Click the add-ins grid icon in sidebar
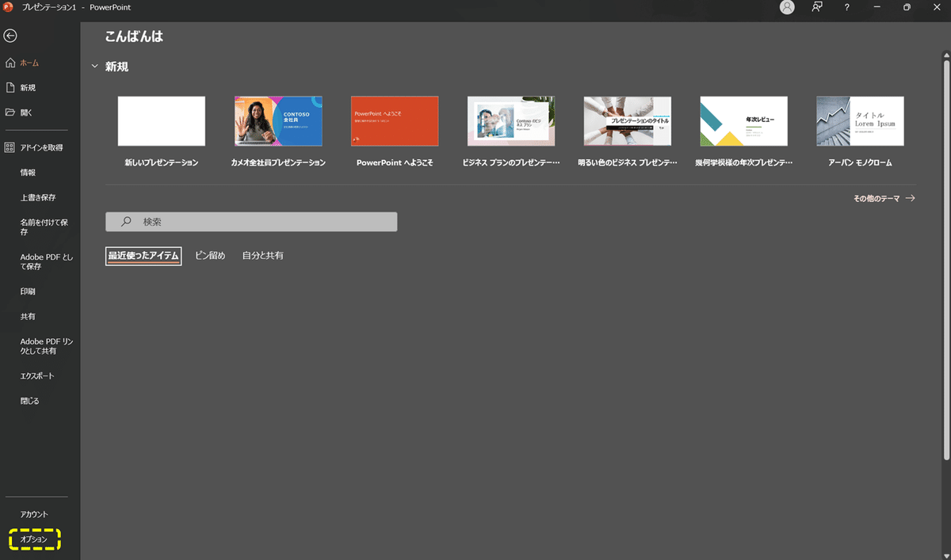 (10, 147)
